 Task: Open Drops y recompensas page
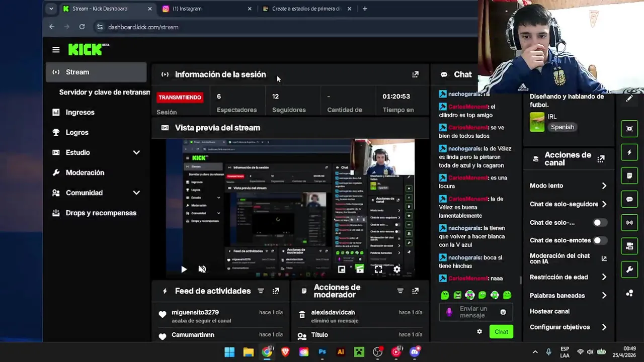pyautogui.click(x=96, y=213)
